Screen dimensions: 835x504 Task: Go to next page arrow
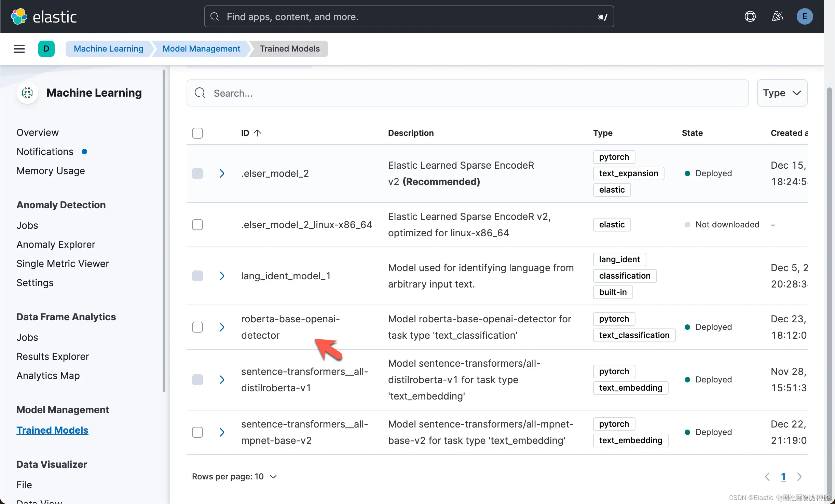tap(799, 477)
